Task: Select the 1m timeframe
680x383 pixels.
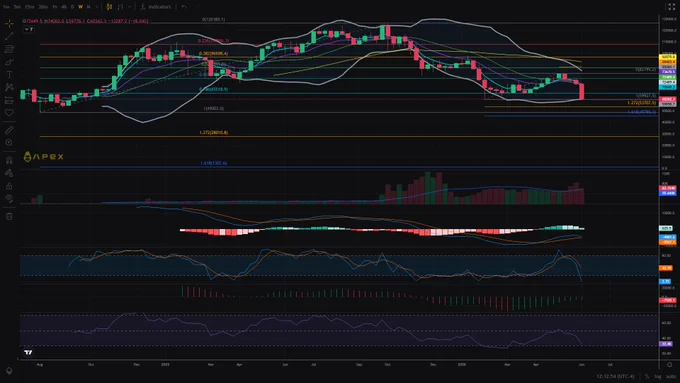Action: click(6, 7)
